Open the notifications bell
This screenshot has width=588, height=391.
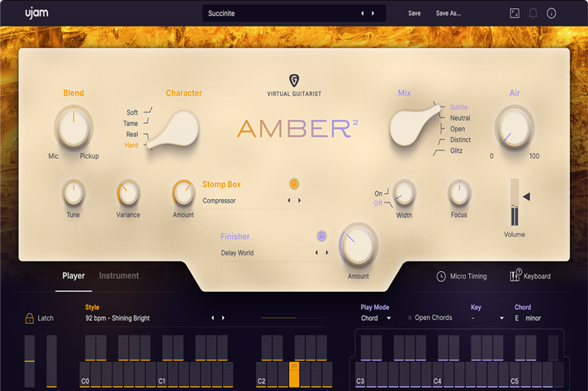pos(533,13)
